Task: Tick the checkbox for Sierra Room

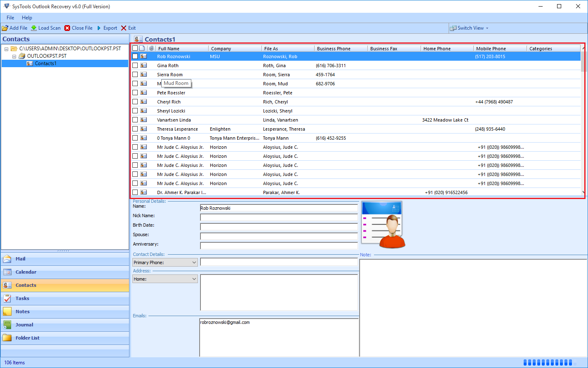Action: pos(135,75)
